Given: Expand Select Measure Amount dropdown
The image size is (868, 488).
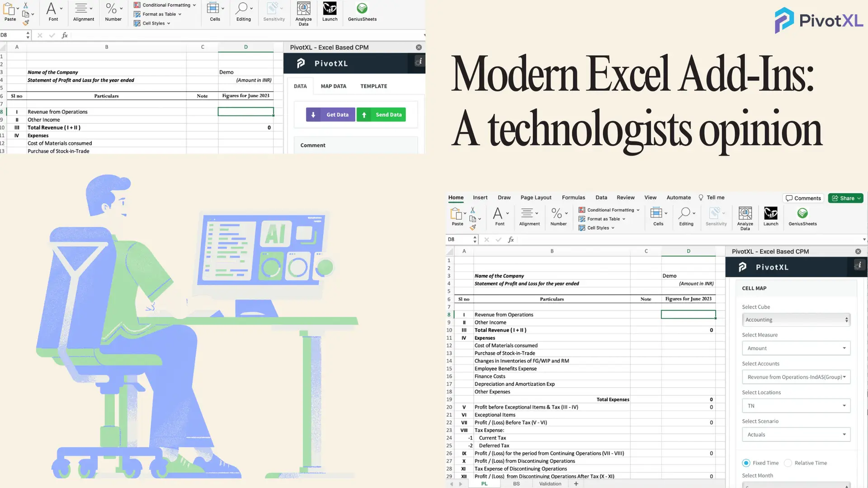Looking at the screenshot, I should click(x=844, y=348).
